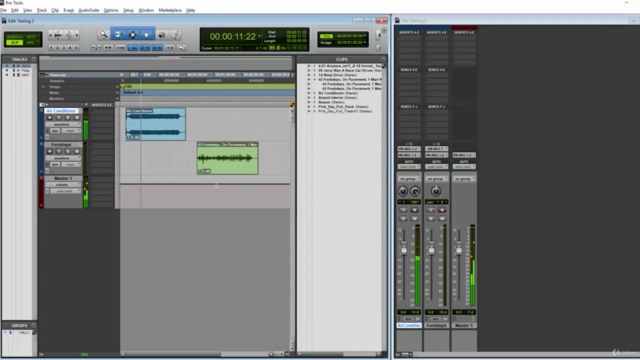The height and width of the screenshot is (360, 640).
Task: Open Air Conditioner automation mode dropdown in edit window
Action: click(70, 131)
